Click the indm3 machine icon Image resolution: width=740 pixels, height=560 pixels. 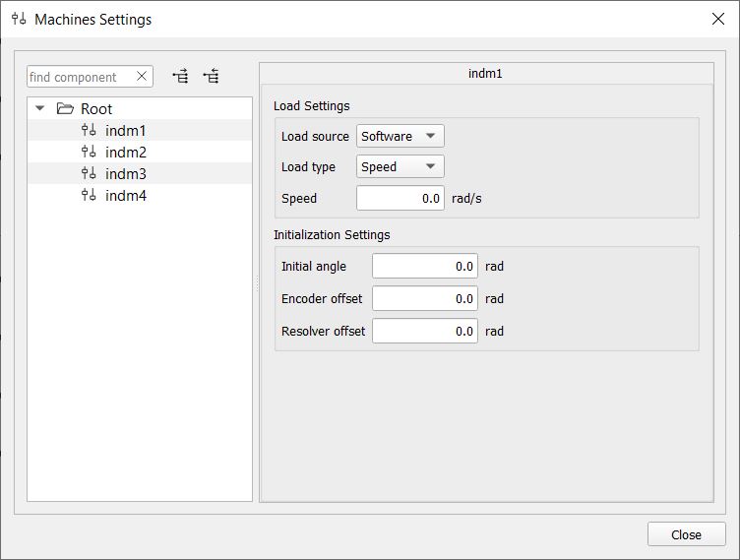(x=89, y=174)
